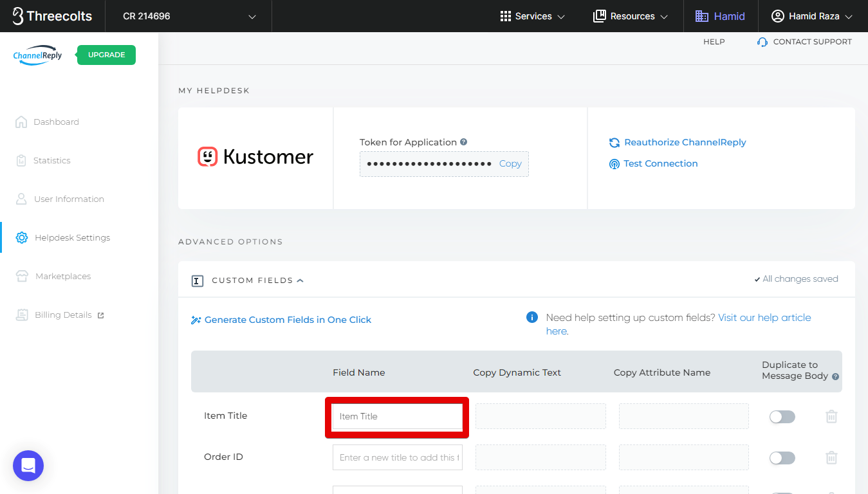Open the CR 214696 account dropdown

coord(189,16)
